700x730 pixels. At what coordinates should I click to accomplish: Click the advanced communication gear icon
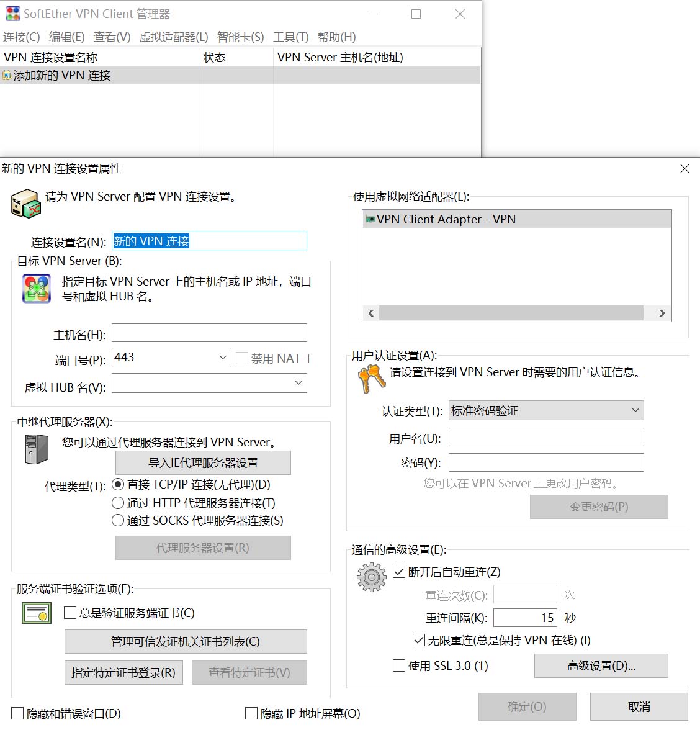tap(371, 577)
